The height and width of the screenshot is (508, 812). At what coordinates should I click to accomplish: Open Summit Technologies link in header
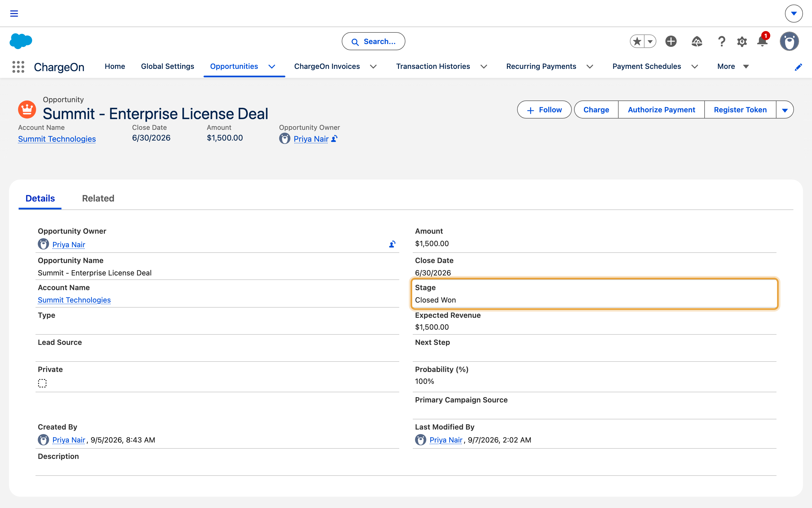[x=57, y=139]
